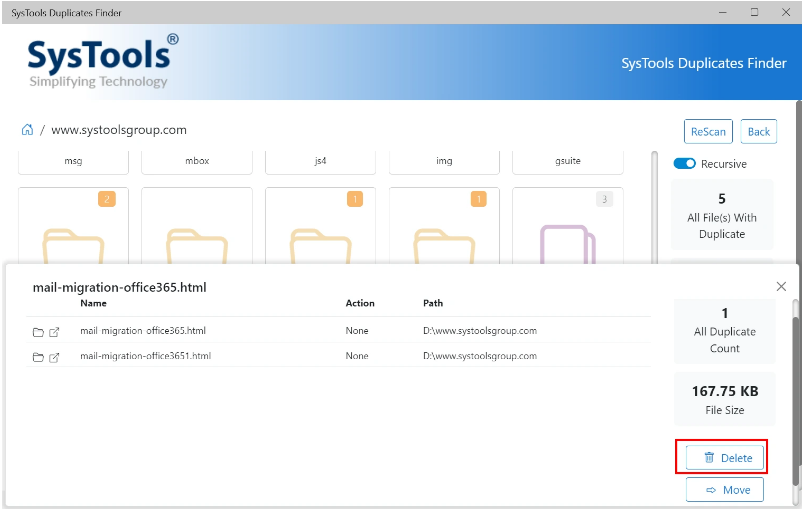
Task: Click the Path column header
Action: [433, 303]
